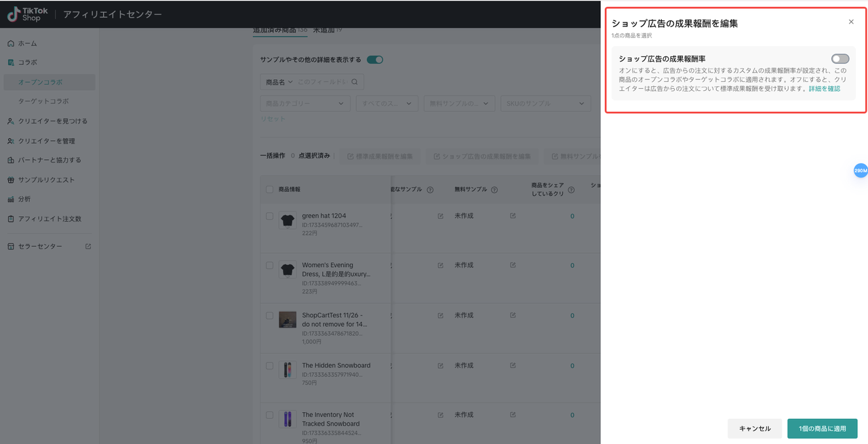Screen dimensions: 868x444
Task: Click the キャンセル button
Action: pos(755,428)
